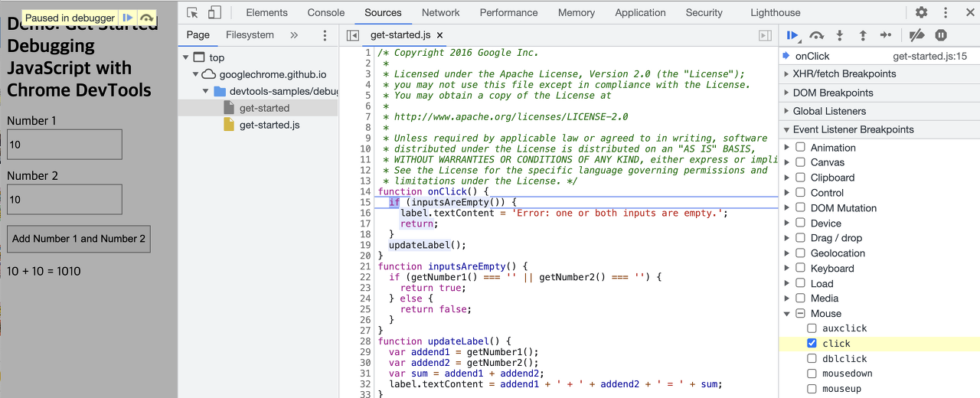Focus the Number 2 input field
The height and width of the screenshot is (398, 980).
(x=64, y=199)
